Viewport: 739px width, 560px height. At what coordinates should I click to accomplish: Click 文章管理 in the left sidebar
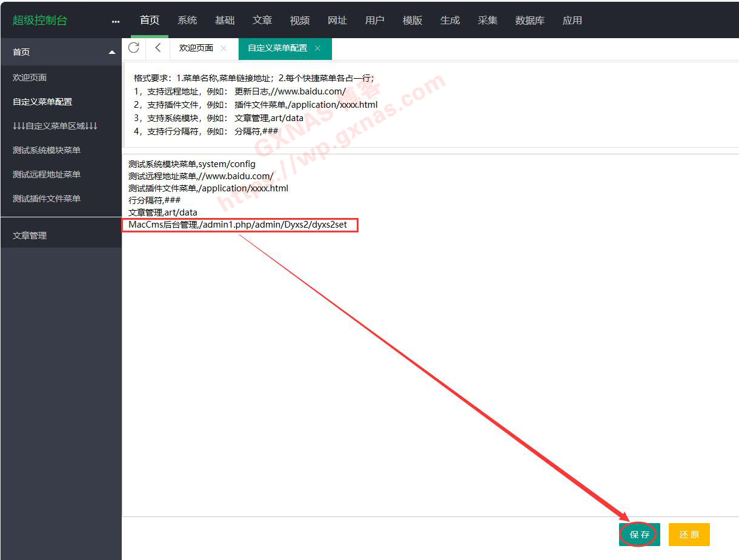[x=30, y=236]
